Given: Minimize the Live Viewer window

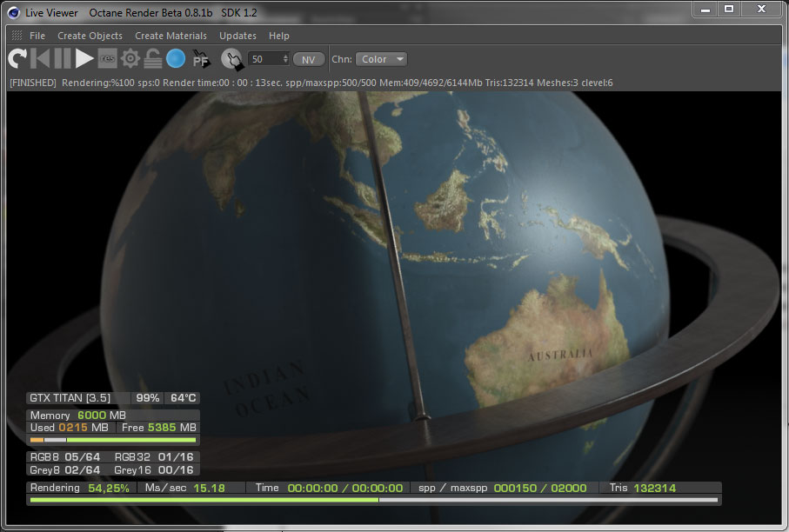Looking at the screenshot, I should (705, 9).
